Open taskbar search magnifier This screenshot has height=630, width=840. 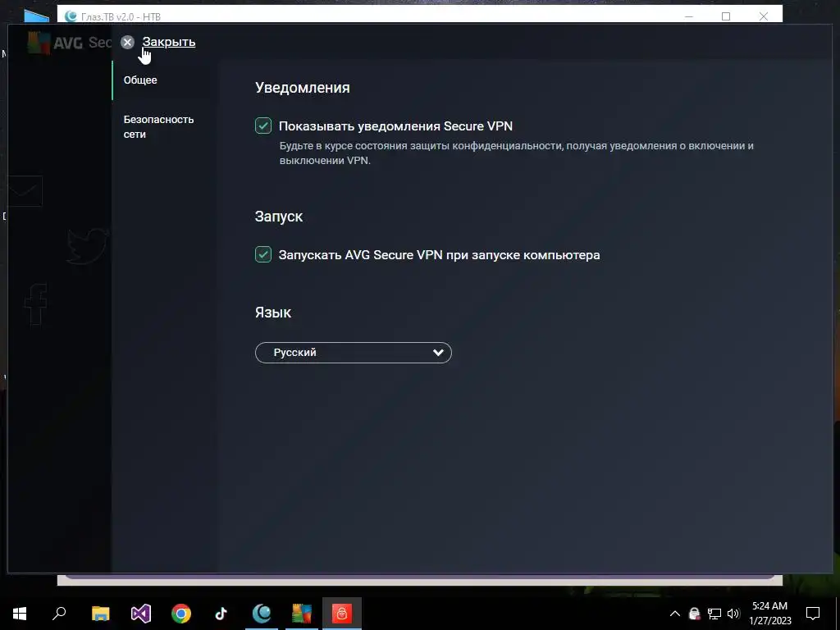pos(59,614)
